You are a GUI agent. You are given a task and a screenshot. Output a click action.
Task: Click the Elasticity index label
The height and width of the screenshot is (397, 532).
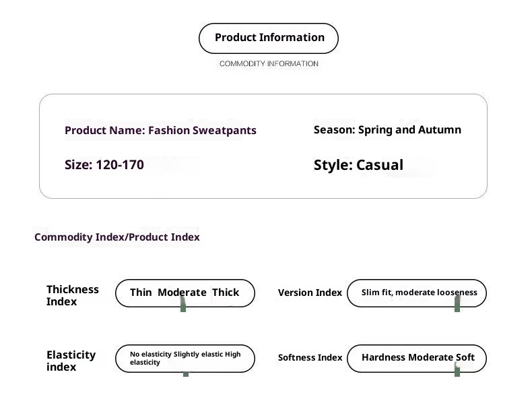(x=71, y=361)
